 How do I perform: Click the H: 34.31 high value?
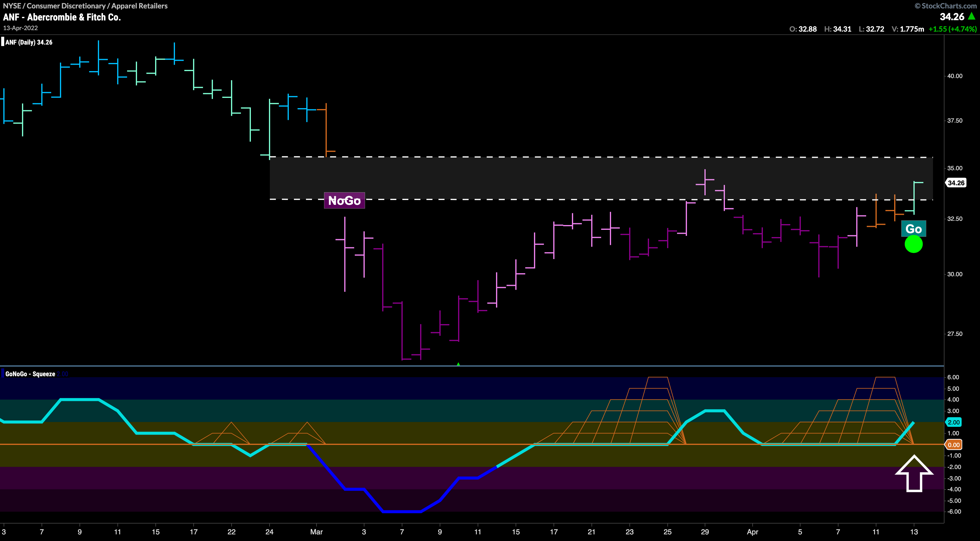(x=838, y=29)
